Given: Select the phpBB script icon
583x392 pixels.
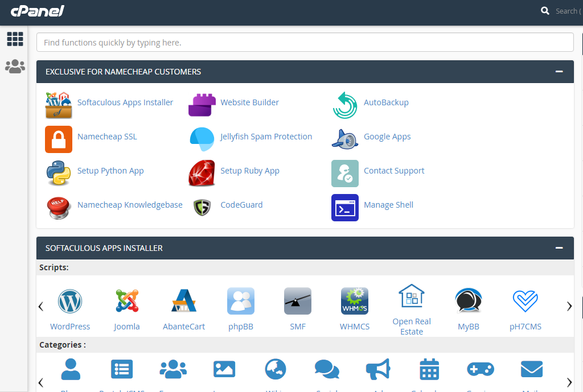Looking at the screenshot, I should 241,301.
